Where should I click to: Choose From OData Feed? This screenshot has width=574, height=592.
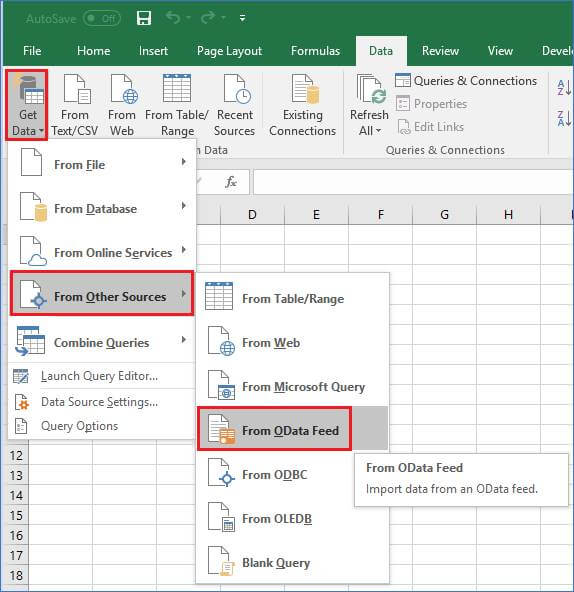293,429
